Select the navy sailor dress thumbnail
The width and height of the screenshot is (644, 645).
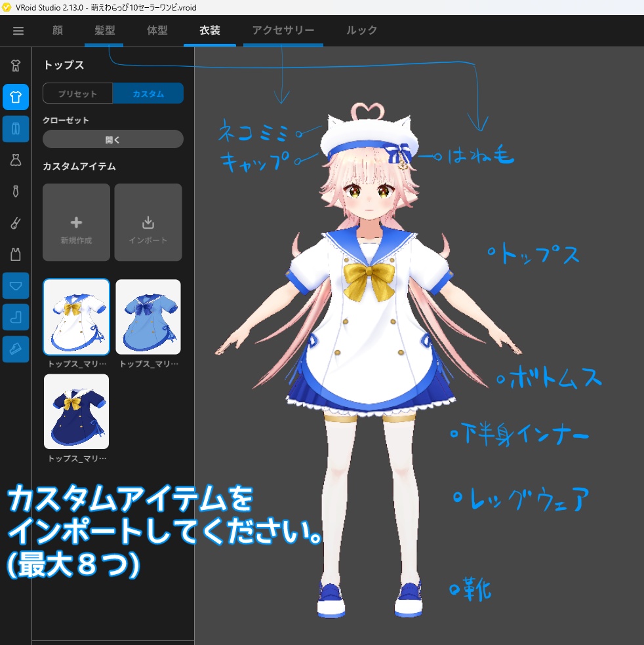[76, 412]
